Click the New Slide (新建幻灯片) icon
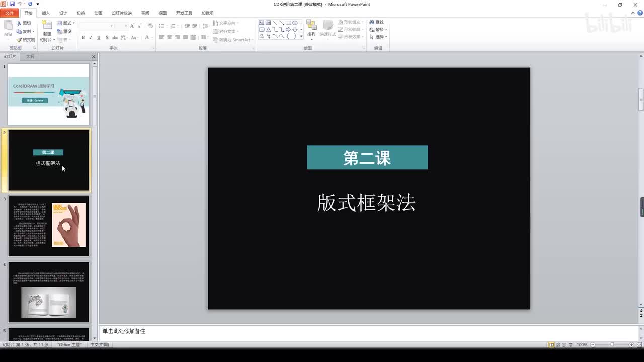Screen dimensions: 644x362 click(x=47, y=26)
